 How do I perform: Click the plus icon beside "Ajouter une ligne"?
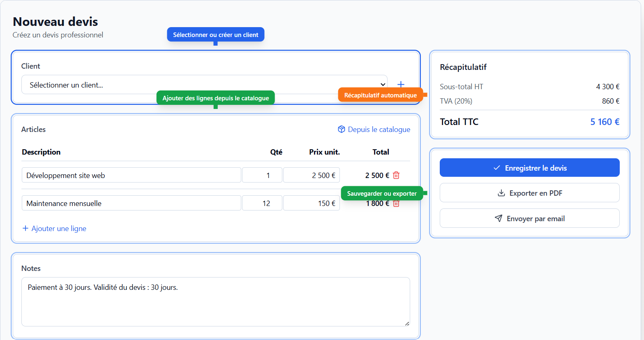tap(25, 228)
